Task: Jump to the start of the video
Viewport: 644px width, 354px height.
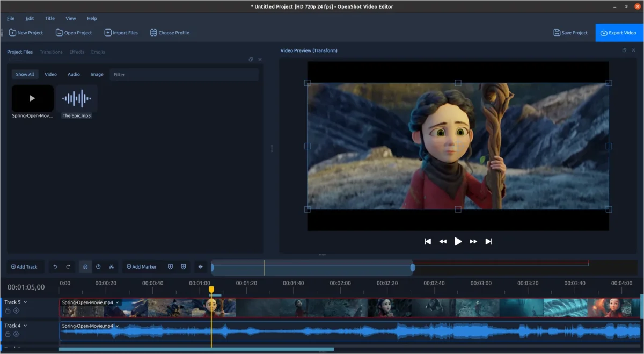Action: (428, 242)
